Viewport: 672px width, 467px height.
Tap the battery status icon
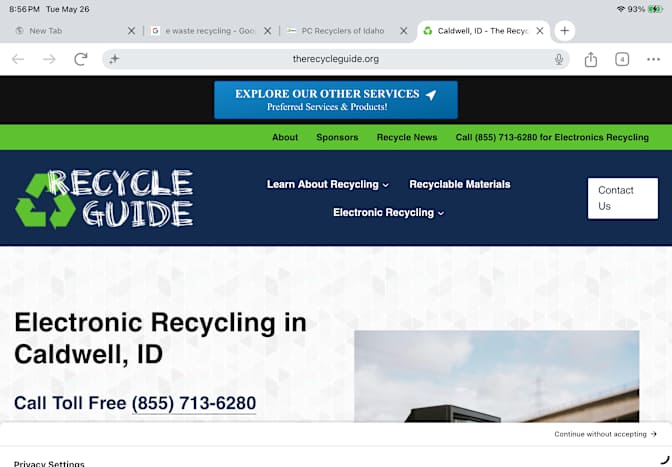pos(655,9)
